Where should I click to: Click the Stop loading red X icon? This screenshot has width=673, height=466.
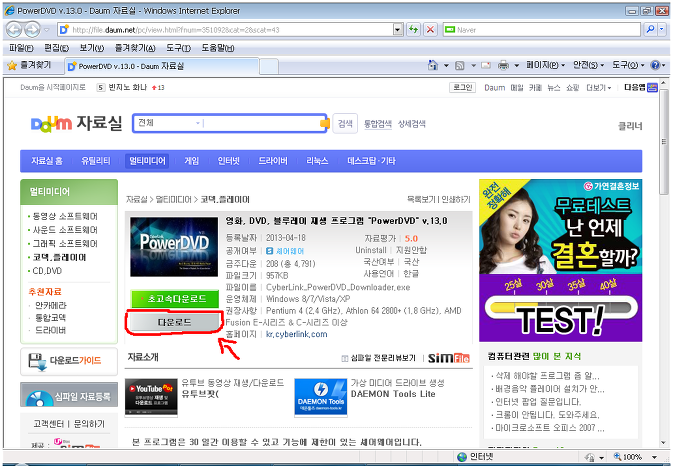[x=430, y=30]
